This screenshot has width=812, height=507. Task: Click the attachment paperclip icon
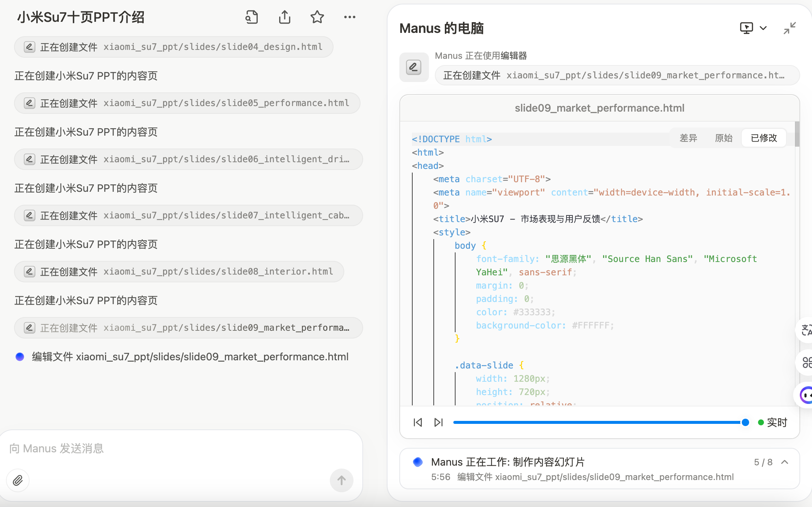pyautogui.click(x=18, y=480)
